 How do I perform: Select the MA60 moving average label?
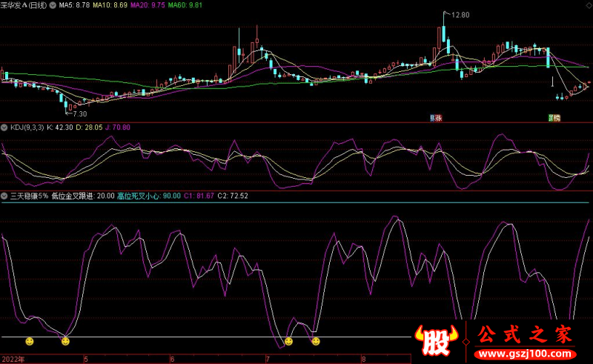tap(183, 5)
